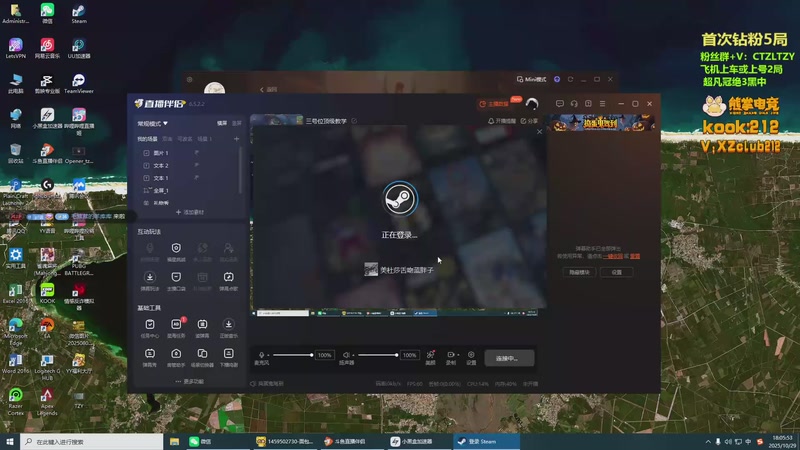Click the 录制 record icon

(451, 355)
